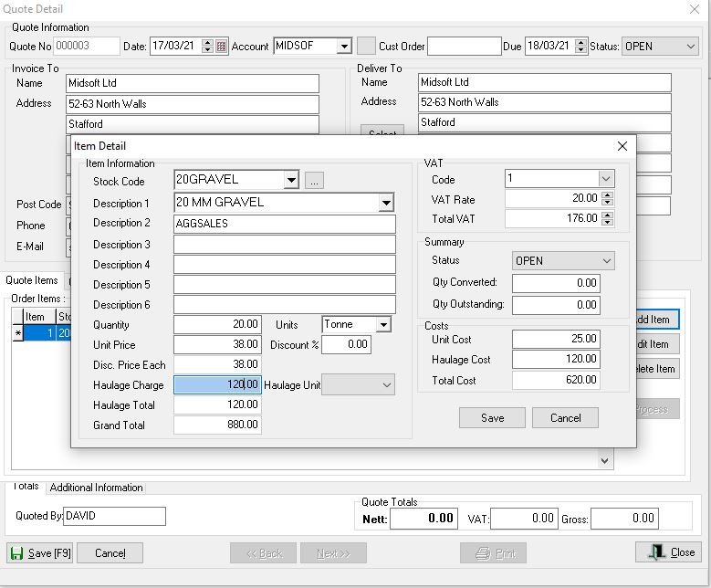Viewport: 711px width, 588px height.
Task: Click the Close door icon button
Action: click(x=667, y=552)
